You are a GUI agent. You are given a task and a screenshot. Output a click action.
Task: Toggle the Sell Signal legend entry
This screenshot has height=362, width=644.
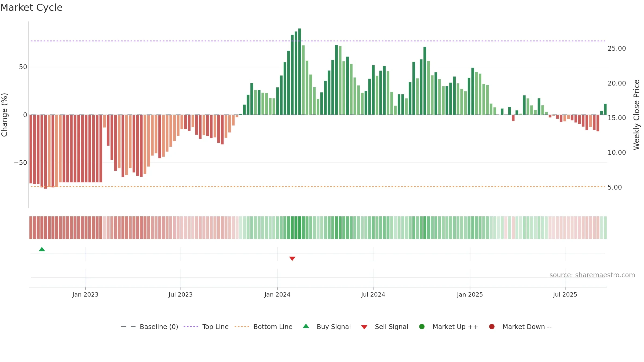click(385, 327)
